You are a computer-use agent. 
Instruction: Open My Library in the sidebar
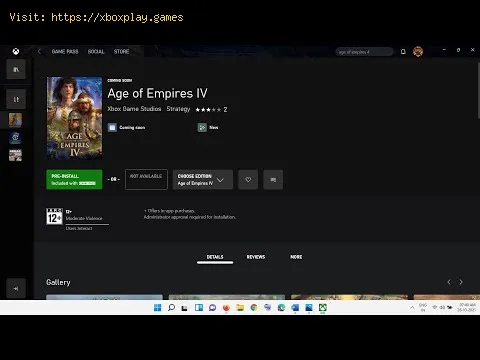tap(16, 69)
